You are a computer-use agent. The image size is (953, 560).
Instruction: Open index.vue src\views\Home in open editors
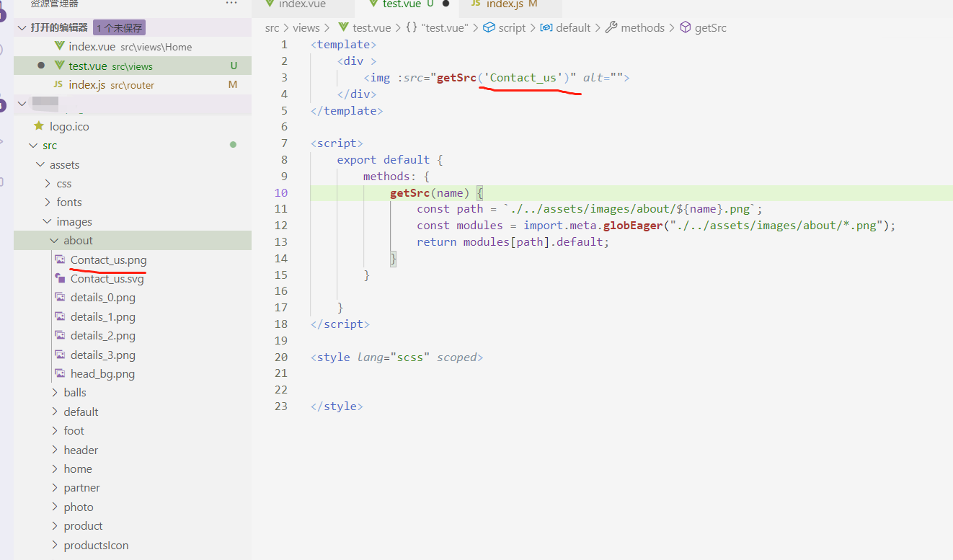(133, 46)
